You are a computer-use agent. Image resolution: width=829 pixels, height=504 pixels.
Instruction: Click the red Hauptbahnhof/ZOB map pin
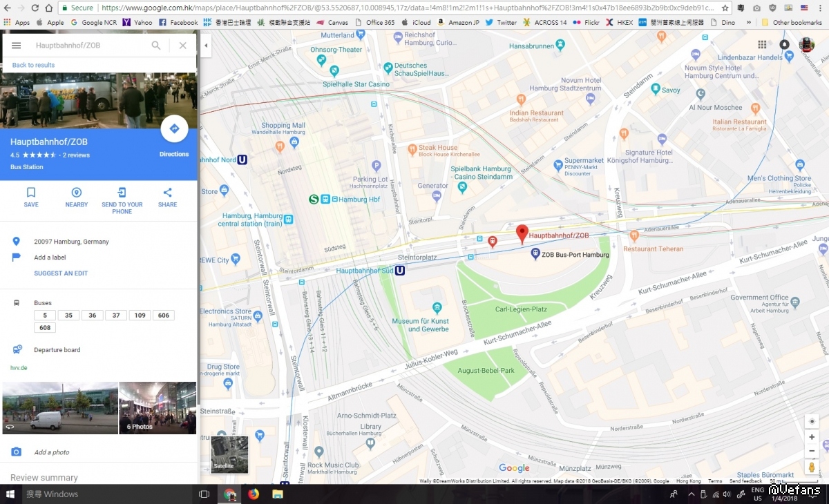click(522, 234)
